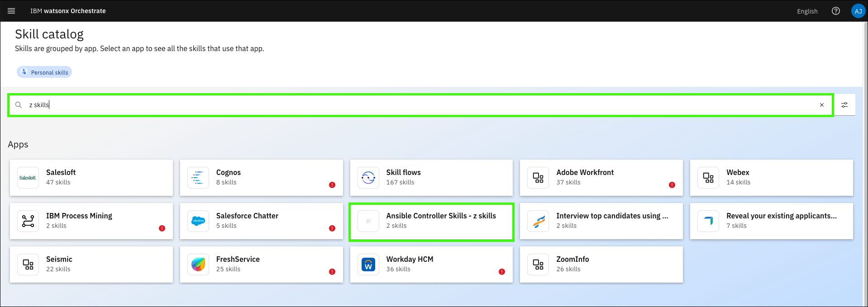Open the AJ user avatar menu
The height and width of the screenshot is (307, 868).
(858, 11)
